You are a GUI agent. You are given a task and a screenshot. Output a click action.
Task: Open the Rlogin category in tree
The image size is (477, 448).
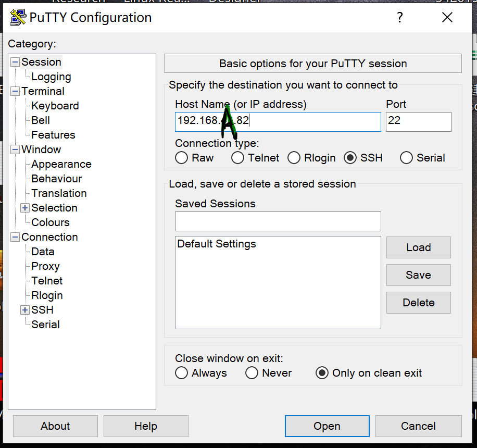[47, 295]
